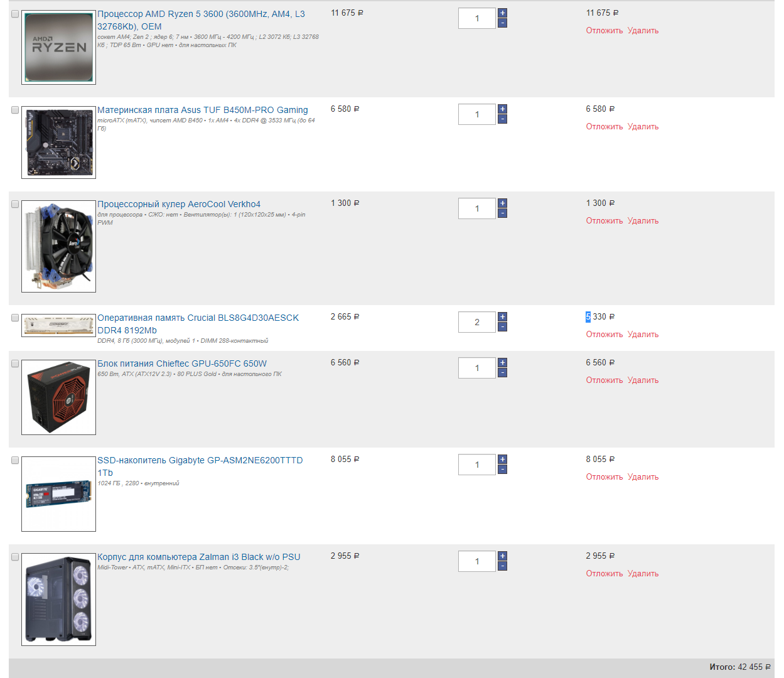The height and width of the screenshot is (678, 784).
Task: Click Отложить for Chieftec power supply
Action: click(604, 380)
